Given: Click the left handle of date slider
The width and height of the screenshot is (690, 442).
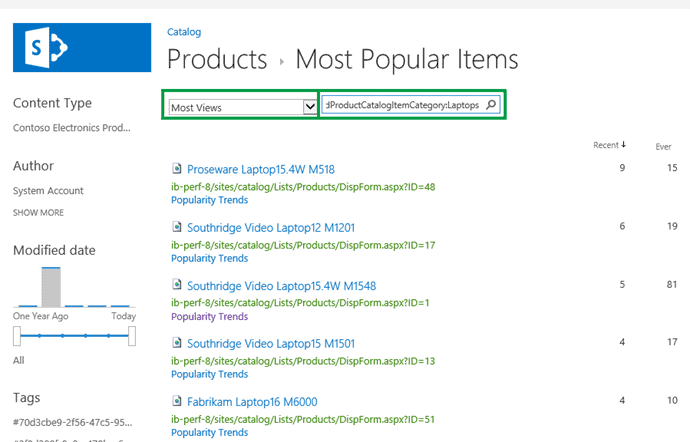Looking at the screenshot, I should (x=17, y=336).
